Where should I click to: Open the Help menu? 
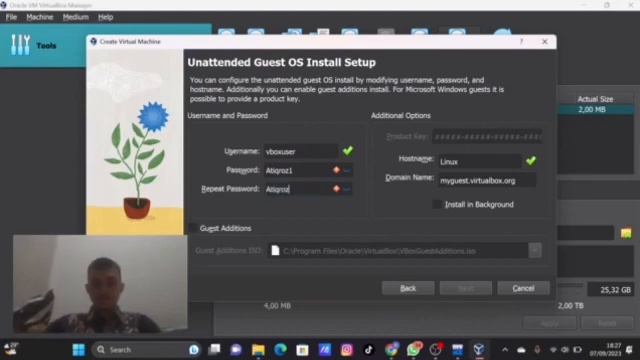[105, 17]
